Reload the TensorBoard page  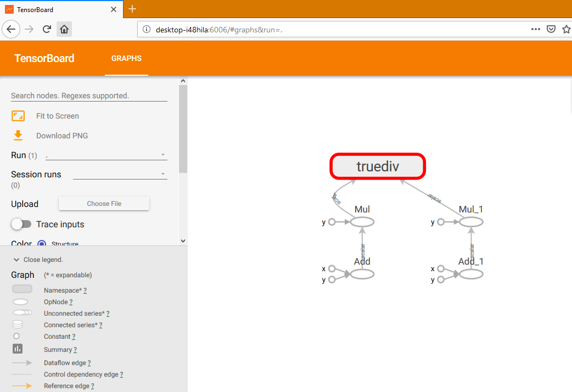47,29
